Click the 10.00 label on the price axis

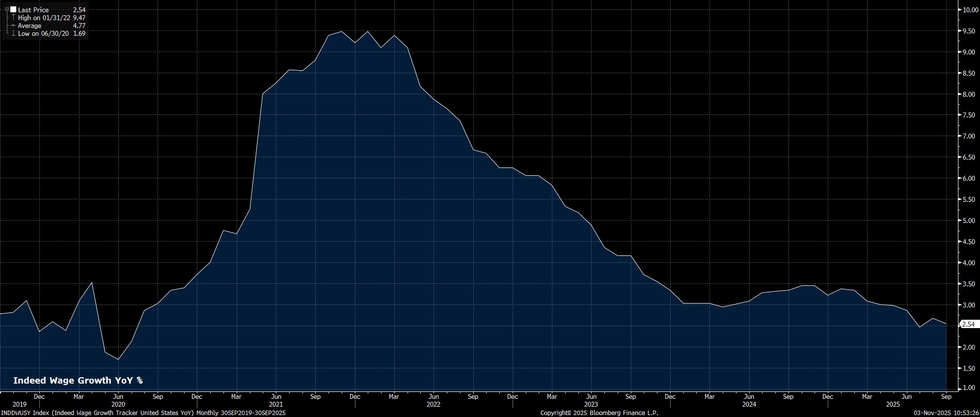click(968, 10)
